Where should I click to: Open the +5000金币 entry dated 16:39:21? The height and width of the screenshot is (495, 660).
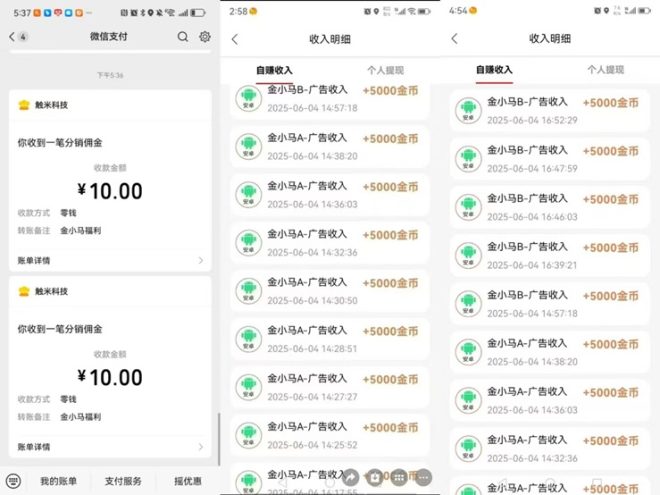(x=548, y=255)
